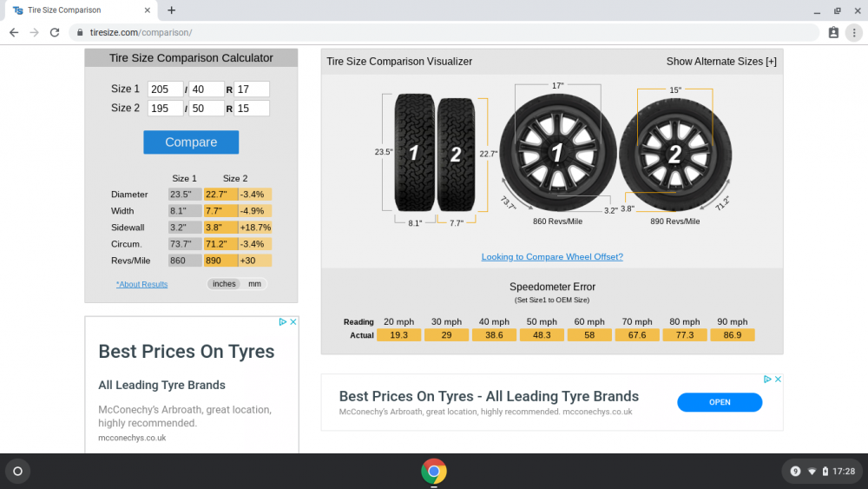This screenshot has height=489, width=868.
Task: Switch results units to inches
Action: click(x=224, y=284)
